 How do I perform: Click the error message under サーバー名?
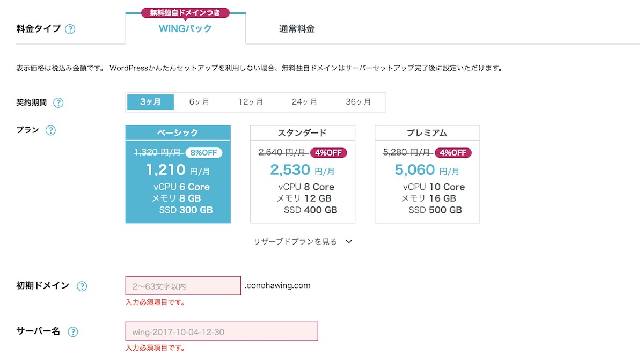[x=155, y=348]
